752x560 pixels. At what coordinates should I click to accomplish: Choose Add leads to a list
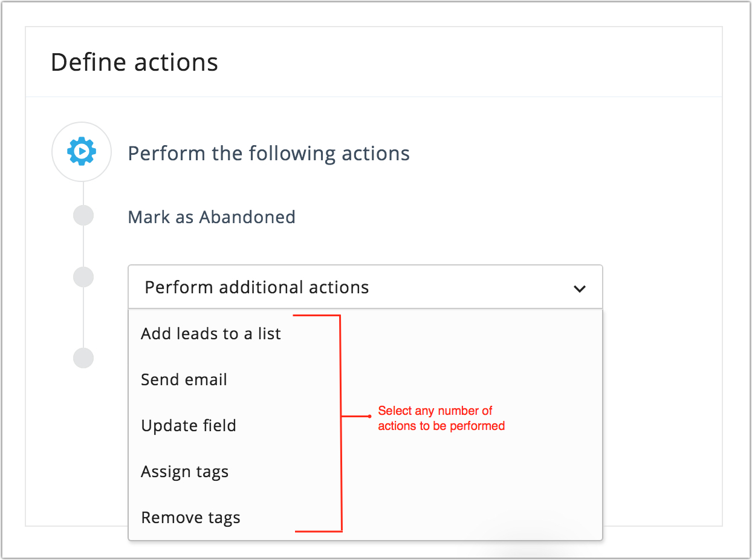211,334
